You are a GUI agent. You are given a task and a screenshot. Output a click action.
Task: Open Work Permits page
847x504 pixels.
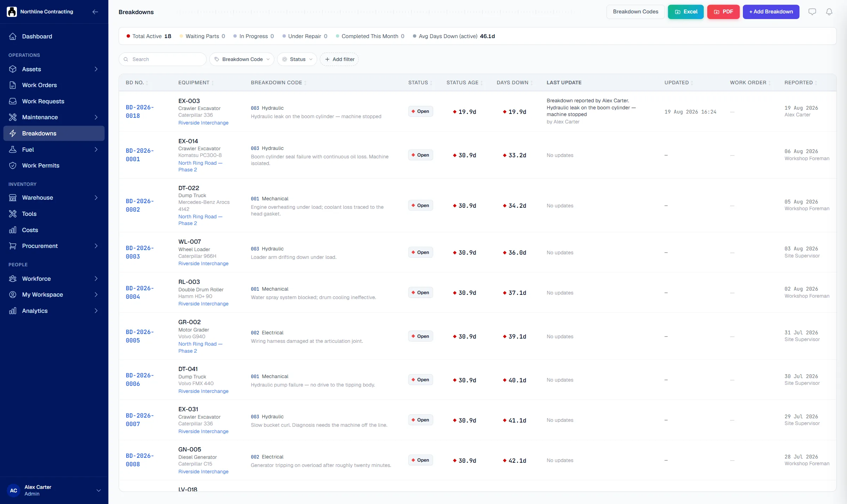coord(54,165)
